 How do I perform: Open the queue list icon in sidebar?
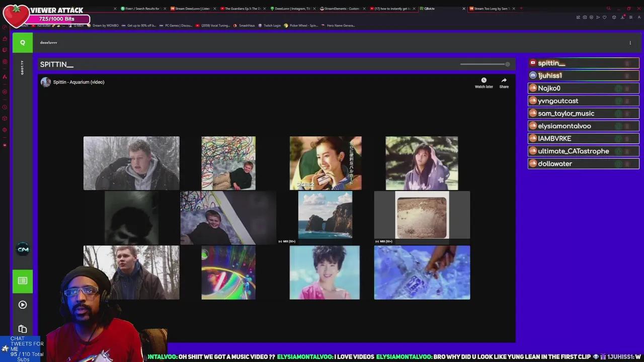(x=23, y=281)
